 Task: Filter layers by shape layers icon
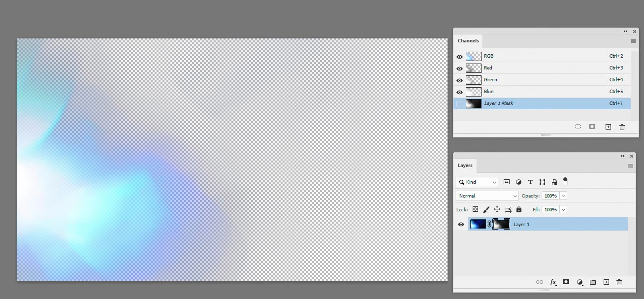pos(542,182)
